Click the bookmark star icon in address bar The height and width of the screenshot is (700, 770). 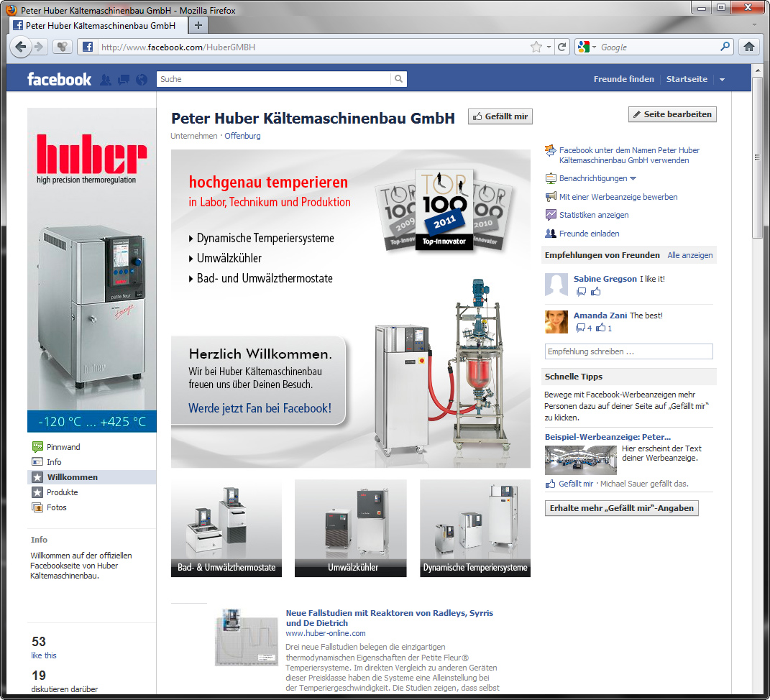pos(536,47)
